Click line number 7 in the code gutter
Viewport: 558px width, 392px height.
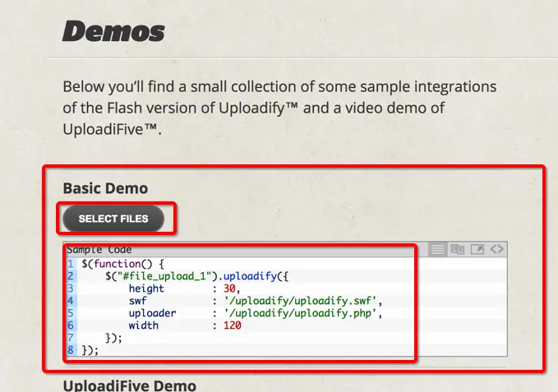click(71, 338)
